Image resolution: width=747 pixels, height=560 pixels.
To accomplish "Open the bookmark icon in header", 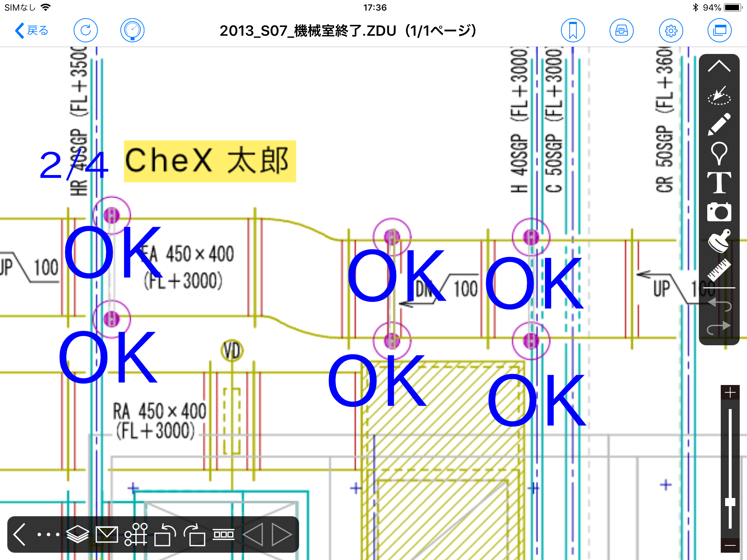I will click(573, 31).
